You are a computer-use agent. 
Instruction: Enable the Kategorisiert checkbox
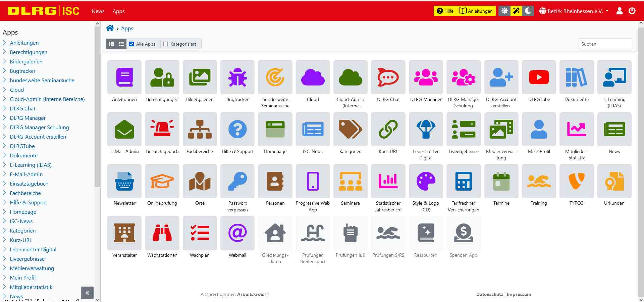click(x=166, y=44)
